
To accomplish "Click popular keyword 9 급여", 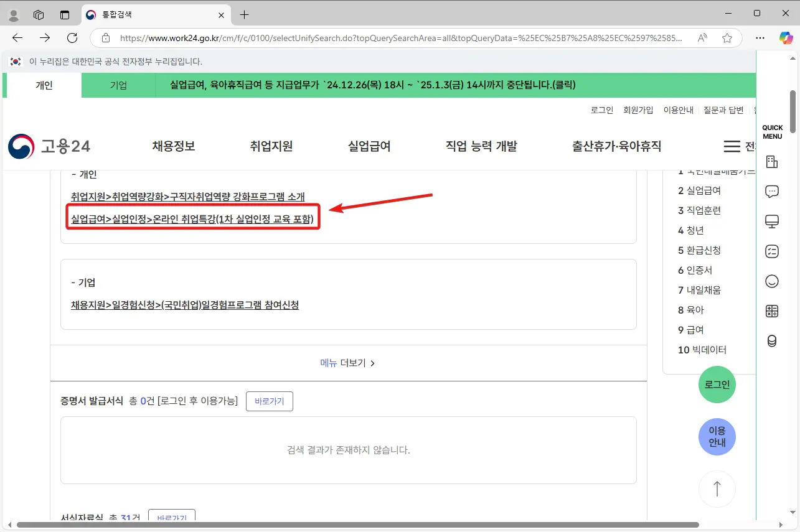I will pos(691,330).
